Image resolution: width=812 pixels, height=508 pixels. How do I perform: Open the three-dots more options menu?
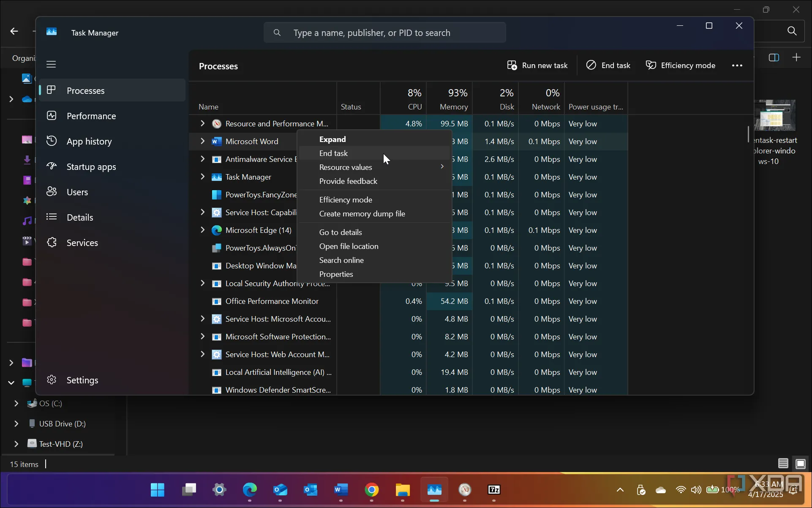click(x=737, y=66)
